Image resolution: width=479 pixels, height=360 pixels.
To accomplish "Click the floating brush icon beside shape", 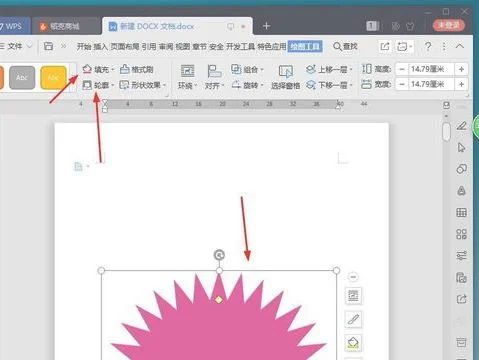I will click(x=353, y=319).
